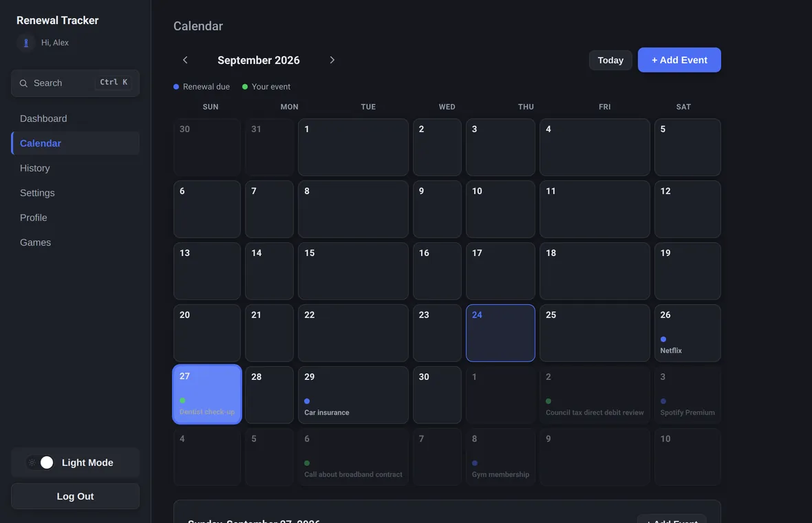
Task: Click the dot above Gym membership
Action: tap(475, 463)
